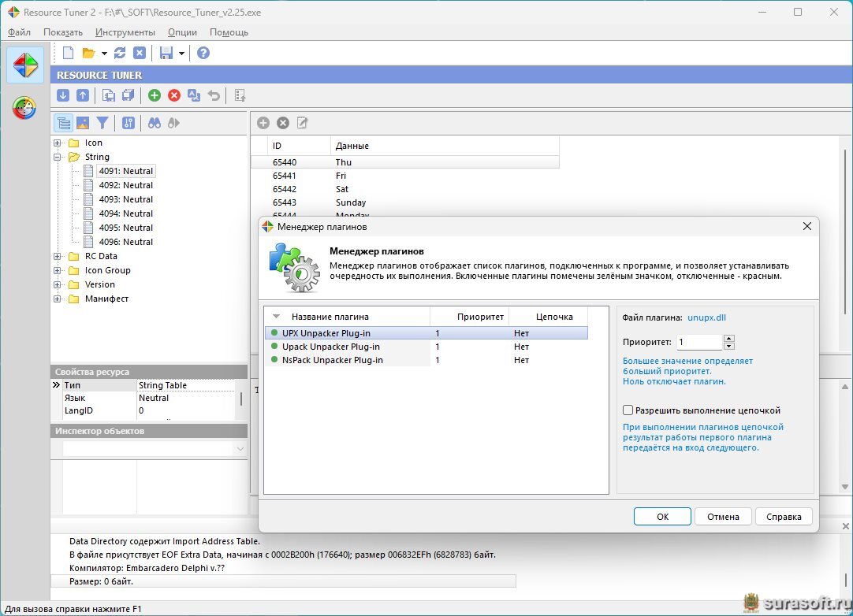This screenshot has width=853, height=616.
Task: Expand the Icon Group folder
Action: point(57,270)
